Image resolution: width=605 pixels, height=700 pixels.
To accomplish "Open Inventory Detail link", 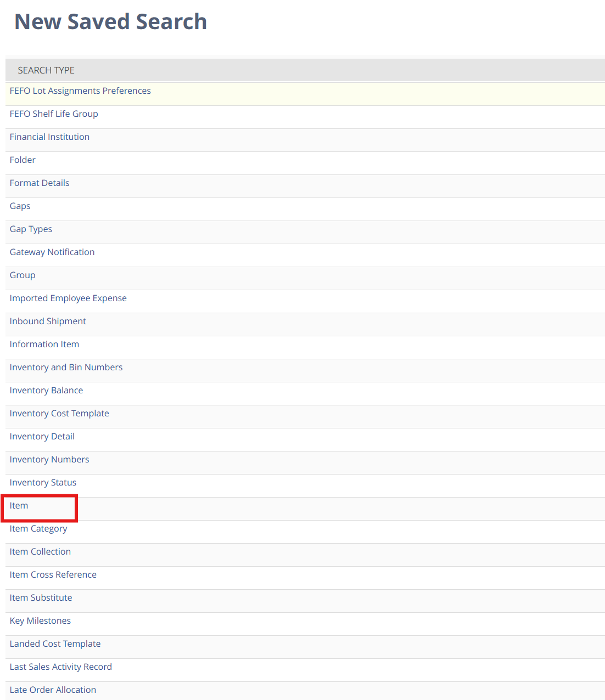I will point(42,437).
